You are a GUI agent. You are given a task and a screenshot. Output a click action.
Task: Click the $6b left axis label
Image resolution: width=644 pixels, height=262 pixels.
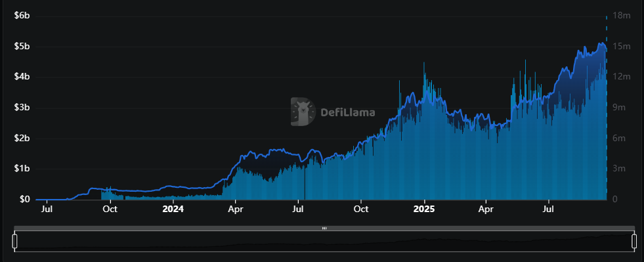tap(22, 16)
